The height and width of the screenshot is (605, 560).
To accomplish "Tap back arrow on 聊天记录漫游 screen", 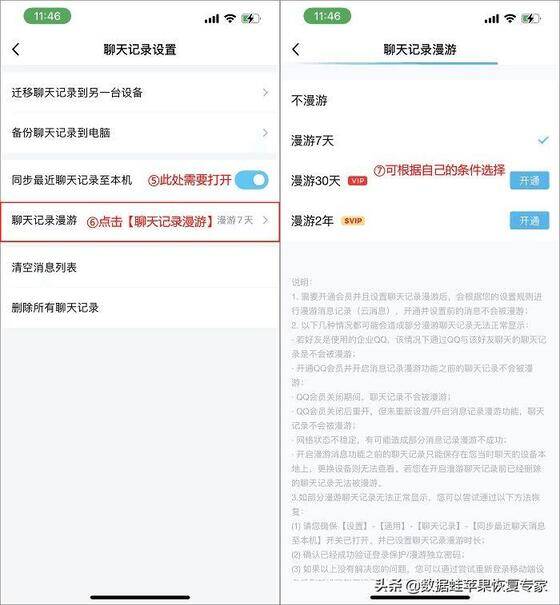I will (x=296, y=49).
